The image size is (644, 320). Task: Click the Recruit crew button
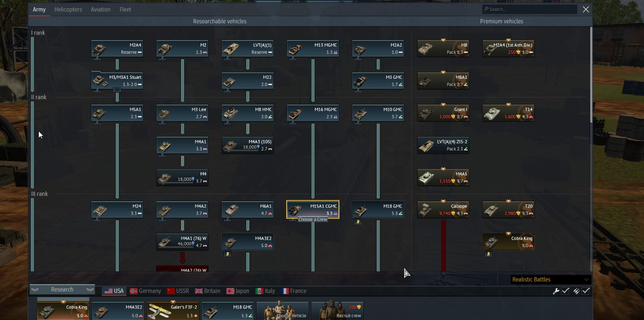(x=337, y=311)
